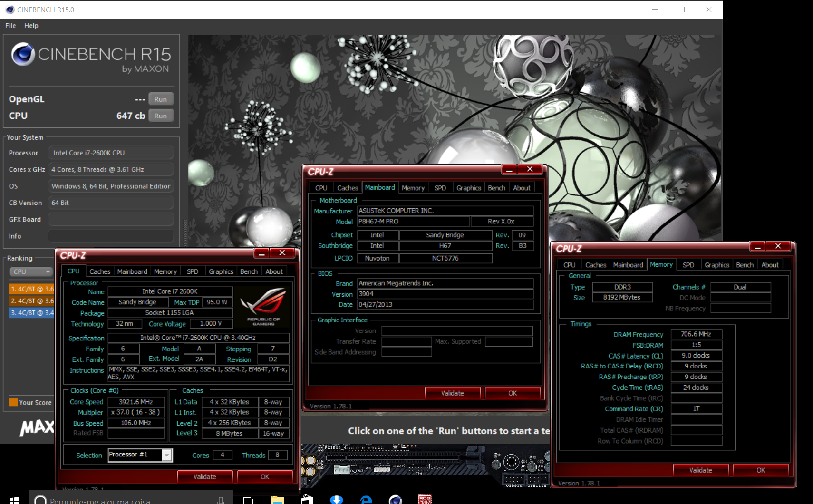This screenshot has width=813, height=504.
Task: Switch to Bench tab in CPU-Z CPU window
Action: pos(249,271)
